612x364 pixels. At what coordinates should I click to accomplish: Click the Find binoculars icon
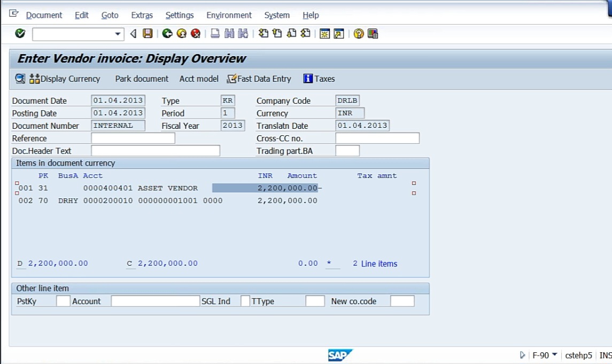point(229,34)
